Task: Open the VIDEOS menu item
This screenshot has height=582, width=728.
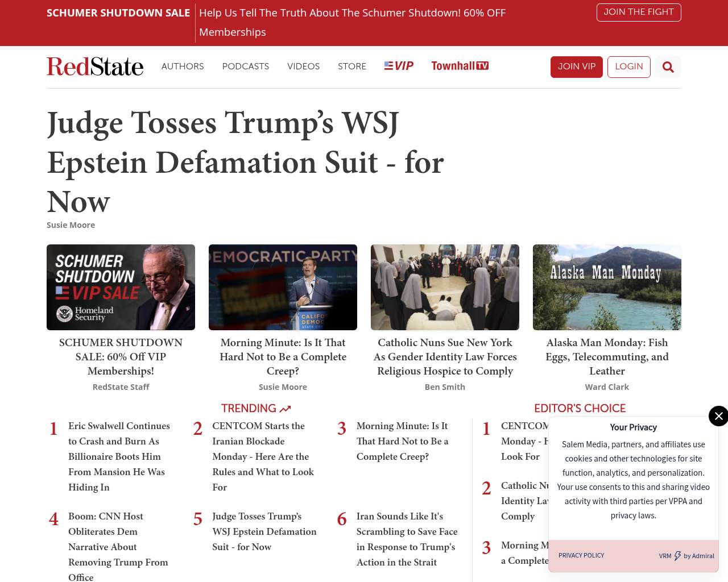Action: pyautogui.click(x=303, y=66)
